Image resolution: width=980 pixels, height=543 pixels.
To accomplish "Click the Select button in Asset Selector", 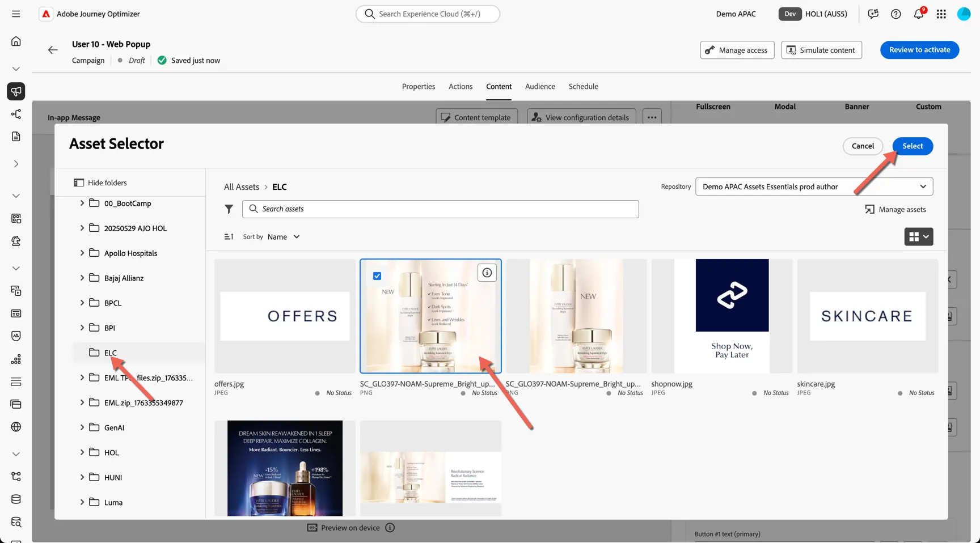I will coord(913,146).
